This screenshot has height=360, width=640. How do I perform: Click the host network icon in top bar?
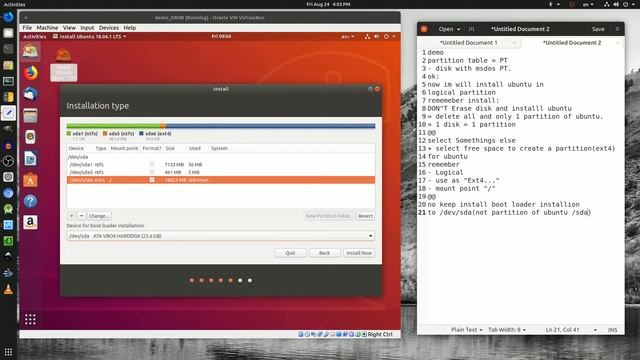pyautogui.click(x=607, y=4)
